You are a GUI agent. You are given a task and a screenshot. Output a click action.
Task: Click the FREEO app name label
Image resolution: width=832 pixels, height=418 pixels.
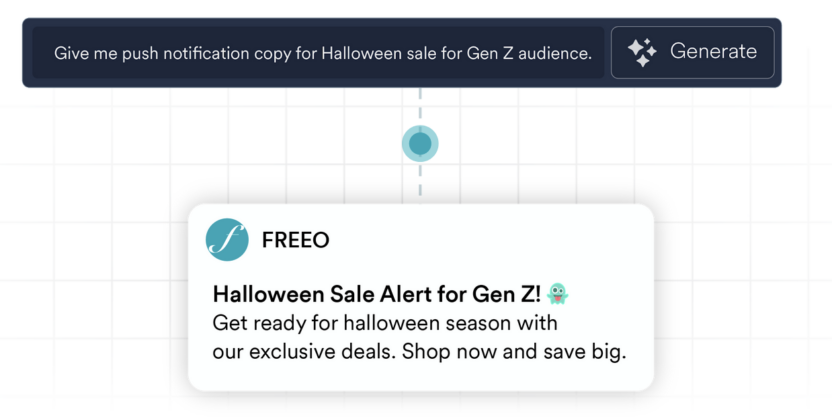click(295, 240)
